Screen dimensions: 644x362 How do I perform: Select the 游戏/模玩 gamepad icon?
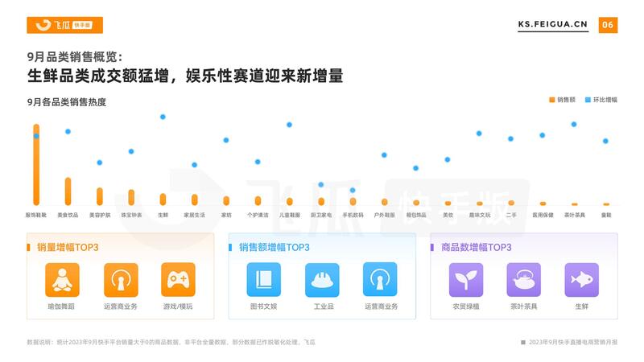[x=178, y=280]
